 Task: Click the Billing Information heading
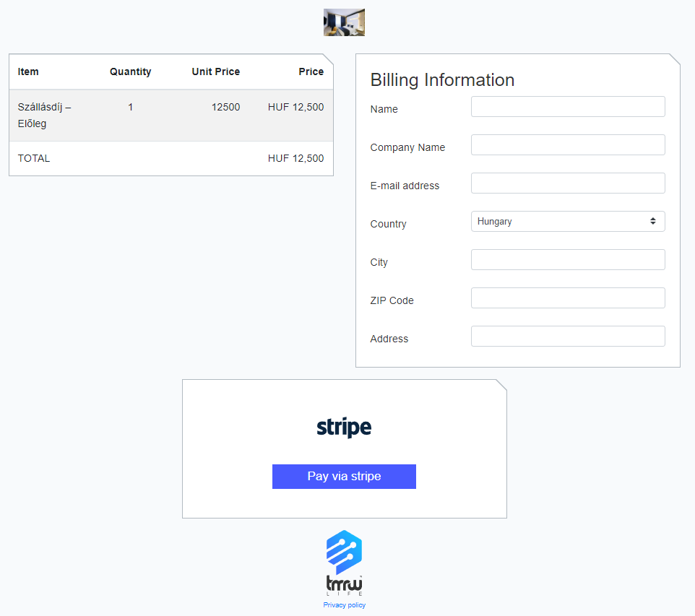[x=442, y=80]
